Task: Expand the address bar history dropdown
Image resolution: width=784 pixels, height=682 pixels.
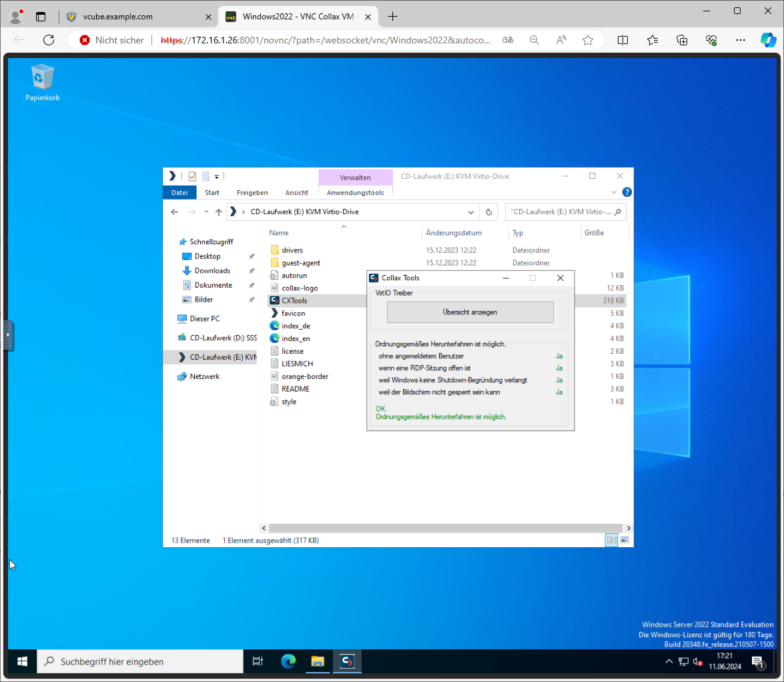Action: tap(470, 212)
